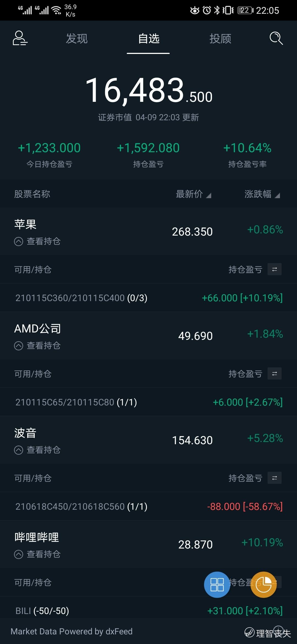The image size is (297, 644).
Task: Collapse 查看持仓 under 哔哩哔哩
Action: [37, 554]
